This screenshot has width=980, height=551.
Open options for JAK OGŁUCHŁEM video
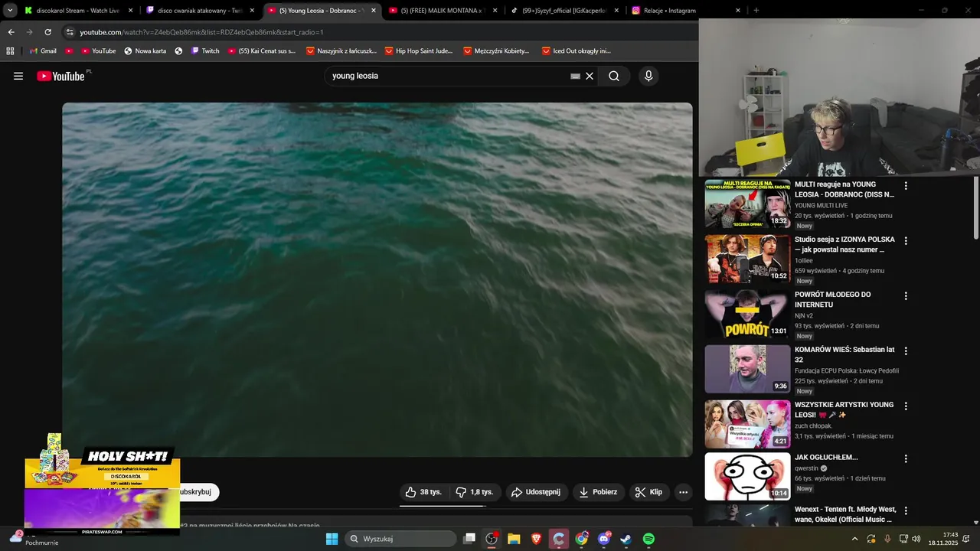click(x=906, y=459)
